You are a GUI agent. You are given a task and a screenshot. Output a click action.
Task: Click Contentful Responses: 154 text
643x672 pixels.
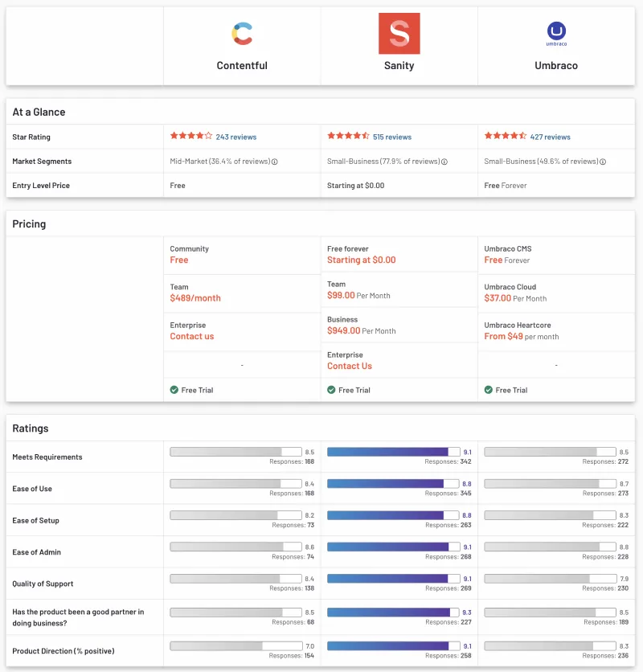point(292,656)
